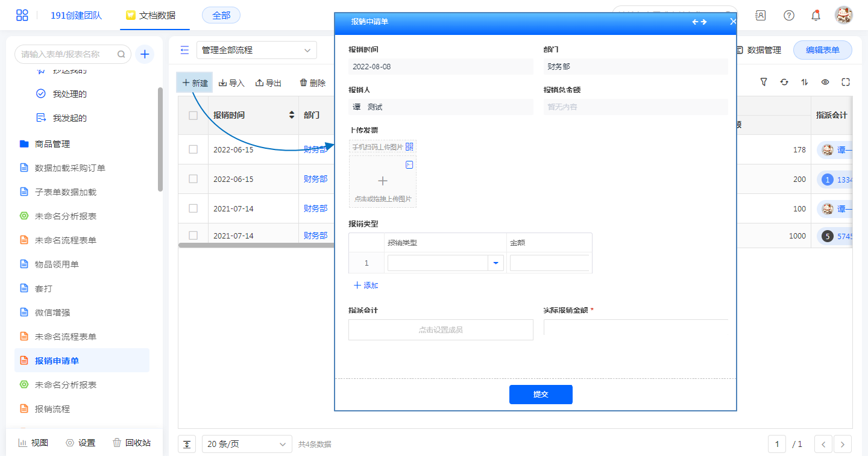The width and height of the screenshot is (868, 456).
Task: Select the first 2021-07-14 row checkbox
Action: pos(193,208)
